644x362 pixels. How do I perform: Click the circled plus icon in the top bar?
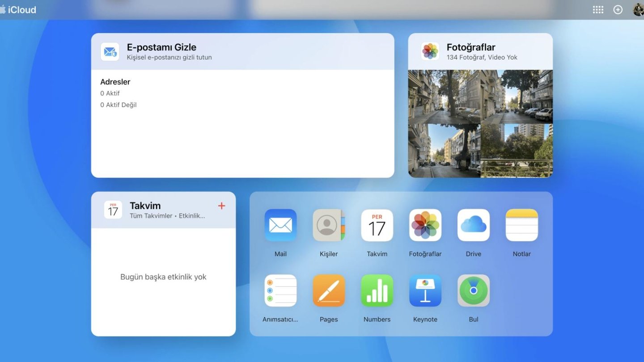click(618, 10)
